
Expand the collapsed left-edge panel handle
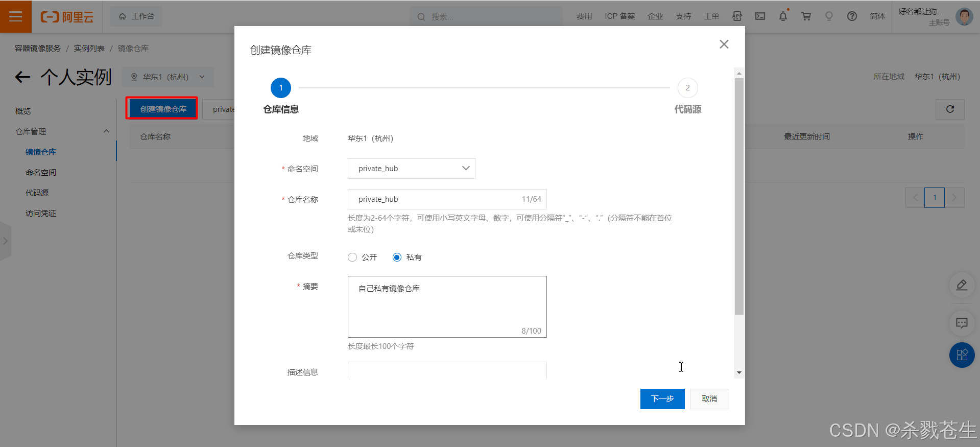coord(5,241)
